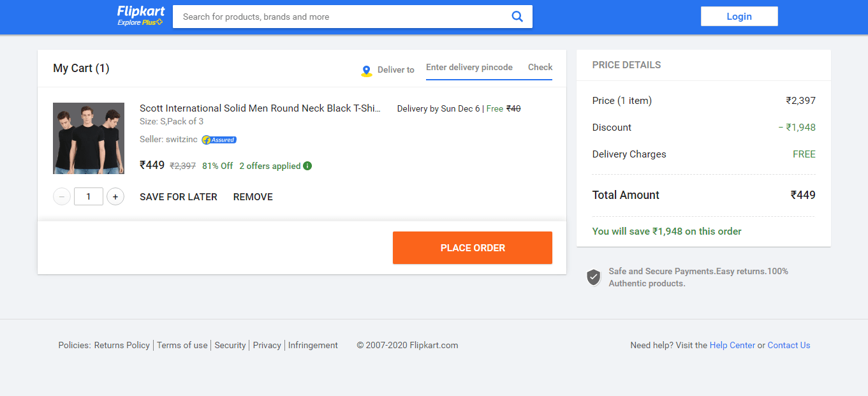Click the Price (1 item) label
The image size is (868, 396).
tap(622, 101)
